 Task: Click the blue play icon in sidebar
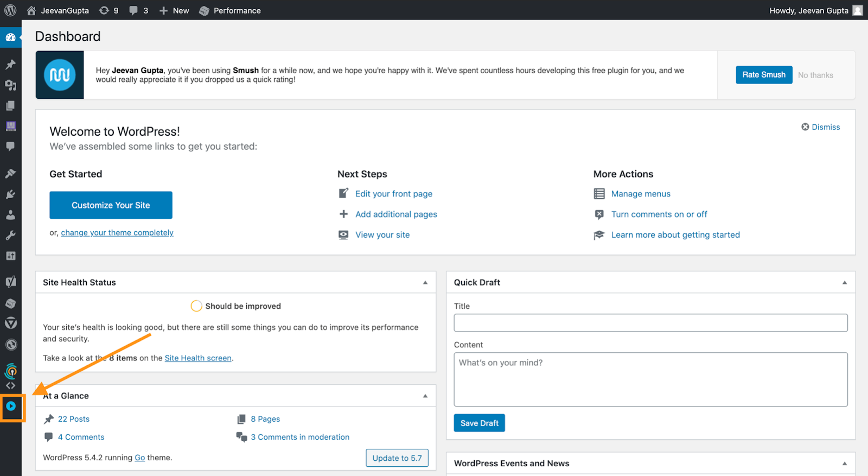(11, 406)
